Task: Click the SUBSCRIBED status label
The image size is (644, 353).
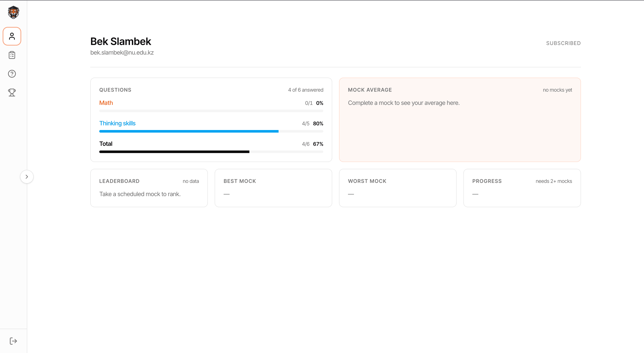Action: click(x=563, y=43)
